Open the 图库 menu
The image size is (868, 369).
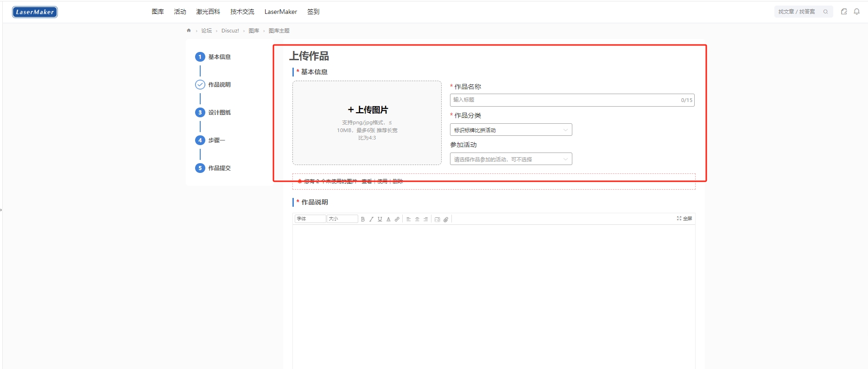click(x=158, y=12)
